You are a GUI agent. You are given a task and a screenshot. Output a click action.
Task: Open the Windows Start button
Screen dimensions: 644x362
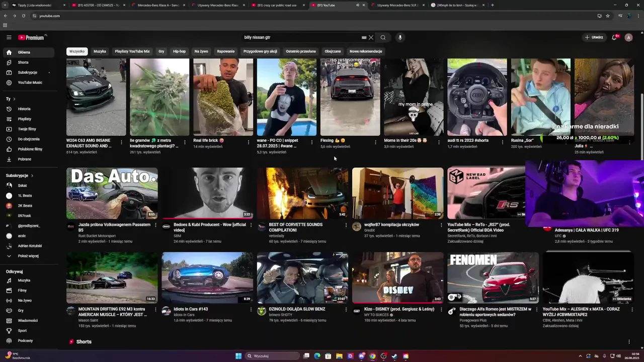coord(238,356)
